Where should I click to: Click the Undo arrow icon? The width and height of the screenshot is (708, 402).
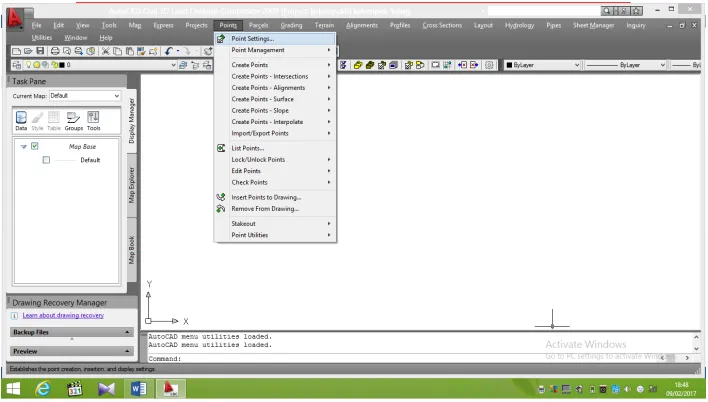[x=169, y=51]
